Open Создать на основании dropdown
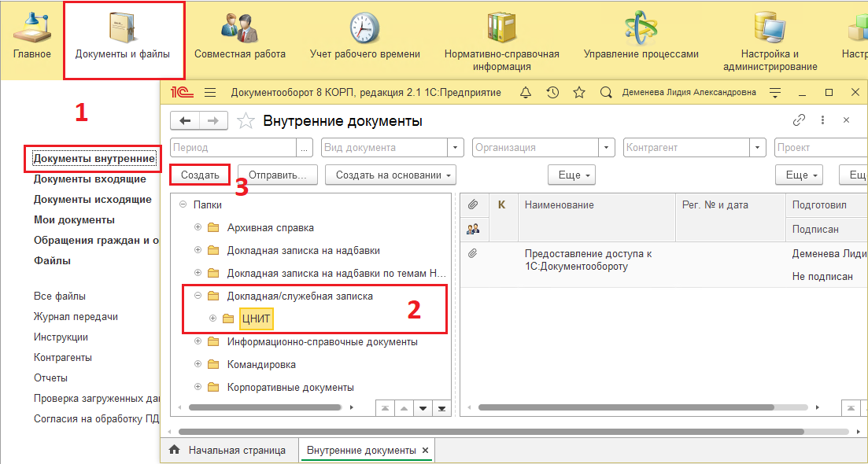Screen dimensions: 868x464 pos(390,175)
